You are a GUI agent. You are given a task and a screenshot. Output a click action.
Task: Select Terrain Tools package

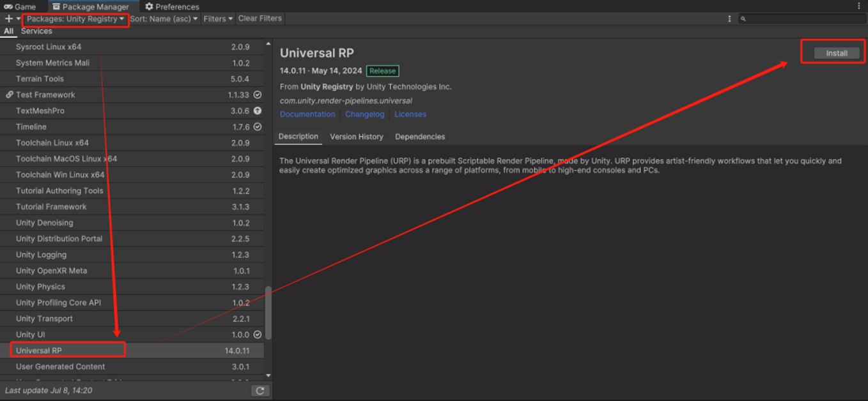(x=132, y=79)
